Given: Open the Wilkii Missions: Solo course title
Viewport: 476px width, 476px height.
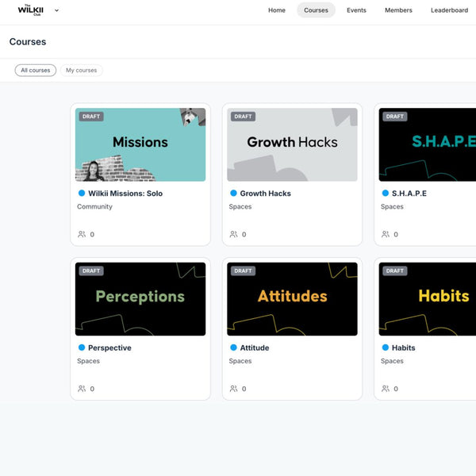Looking at the screenshot, I should pos(125,194).
